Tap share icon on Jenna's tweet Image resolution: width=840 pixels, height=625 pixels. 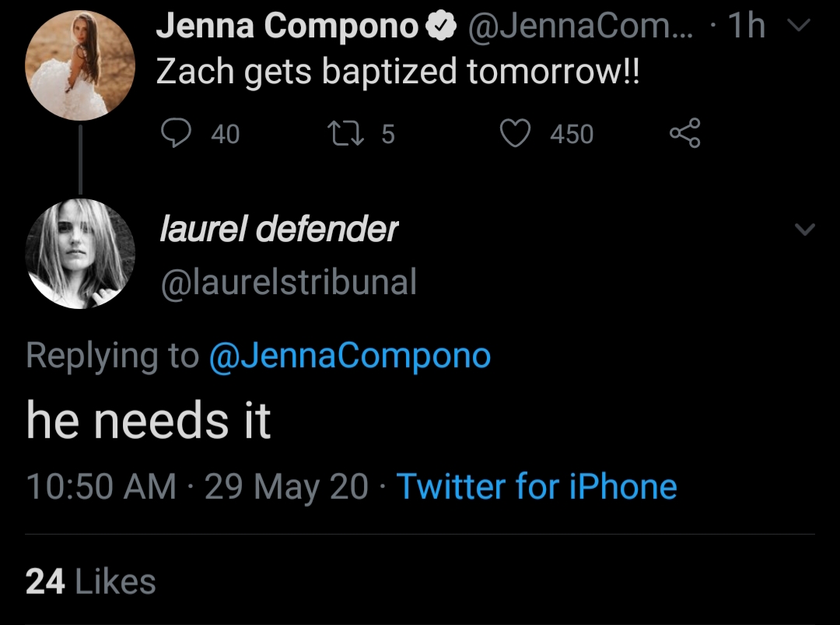(685, 133)
